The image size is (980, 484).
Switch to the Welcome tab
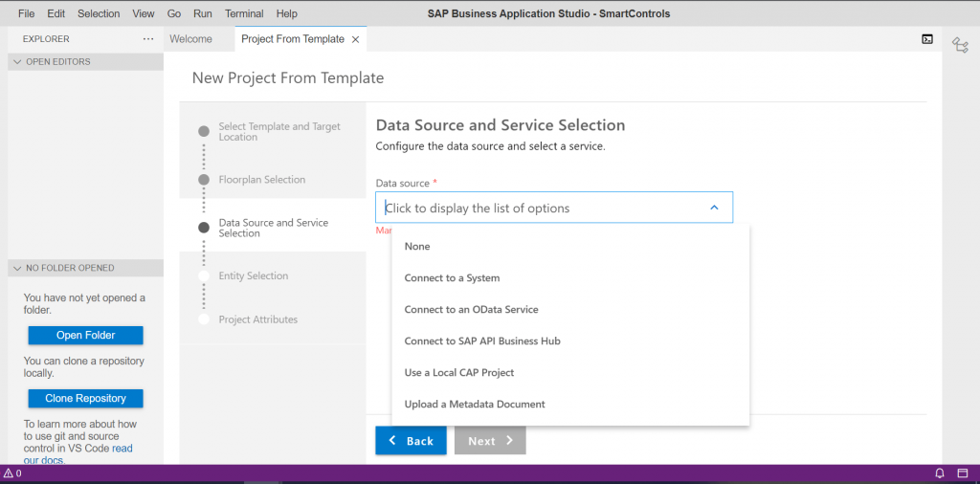(191, 38)
